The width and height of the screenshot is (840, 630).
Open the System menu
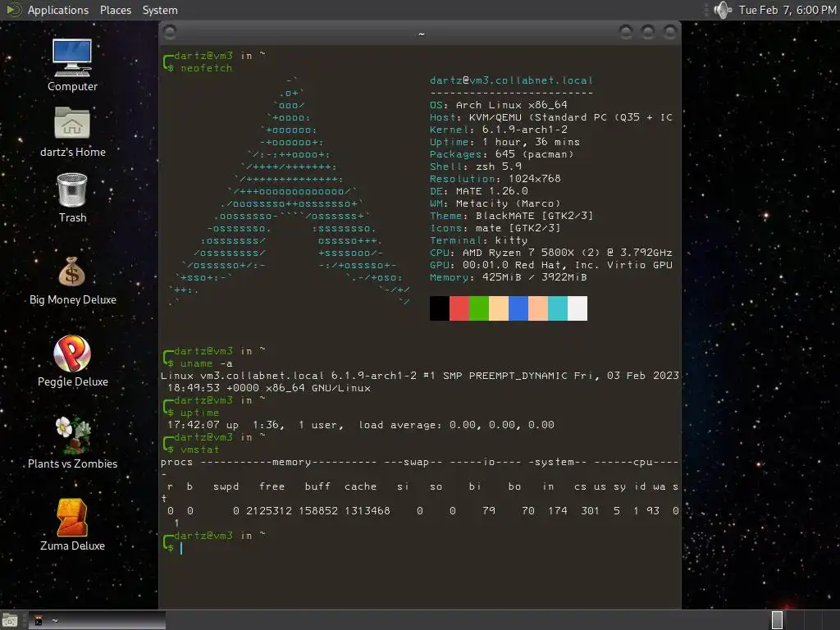pyautogui.click(x=160, y=10)
